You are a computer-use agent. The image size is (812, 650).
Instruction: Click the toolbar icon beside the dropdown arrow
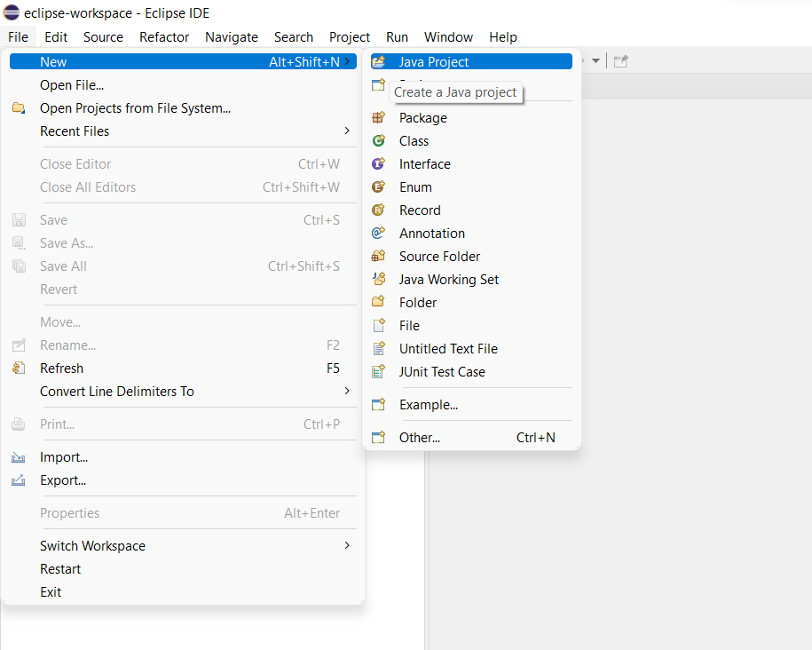tap(620, 61)
